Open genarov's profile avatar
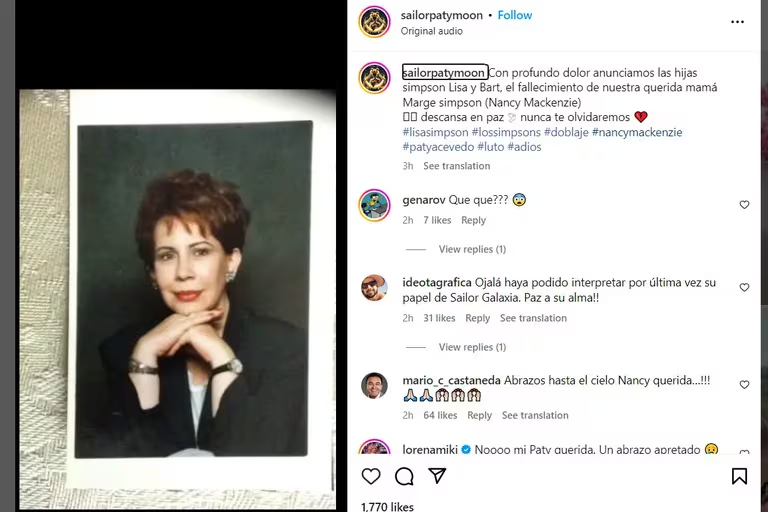The height and width of the screenshot is (512, 768). point(374,205)
